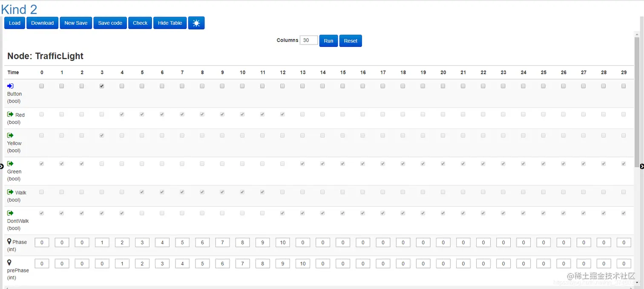Click the Download button

tap(42, 23)
